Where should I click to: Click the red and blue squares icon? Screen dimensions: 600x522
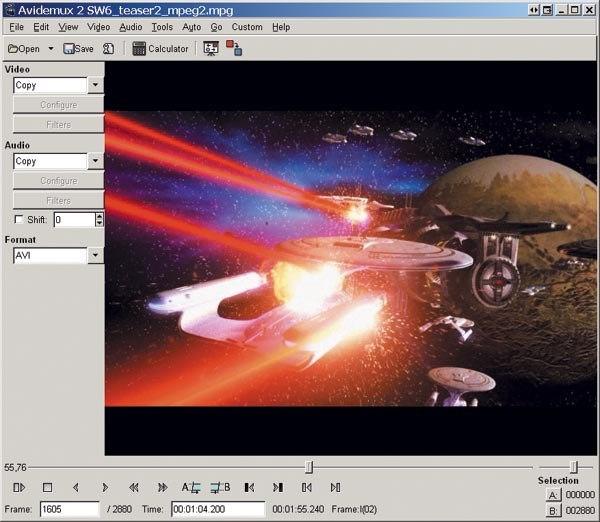[234, 48]
